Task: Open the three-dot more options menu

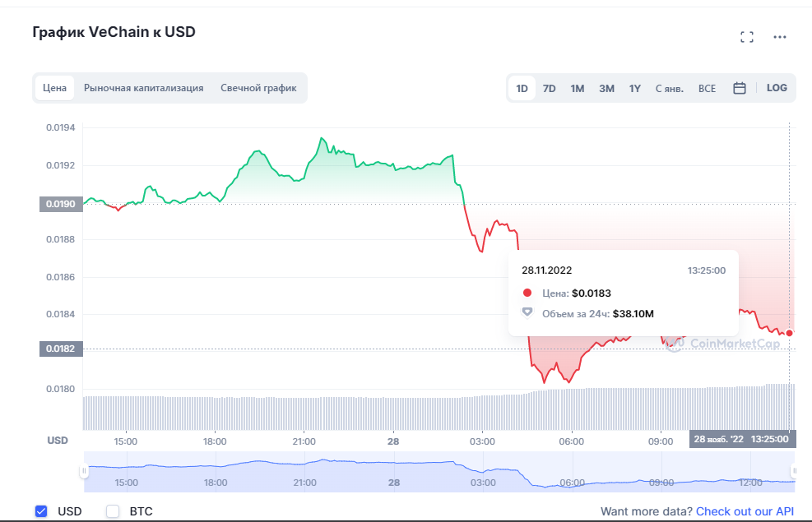Action: [780, 37]
